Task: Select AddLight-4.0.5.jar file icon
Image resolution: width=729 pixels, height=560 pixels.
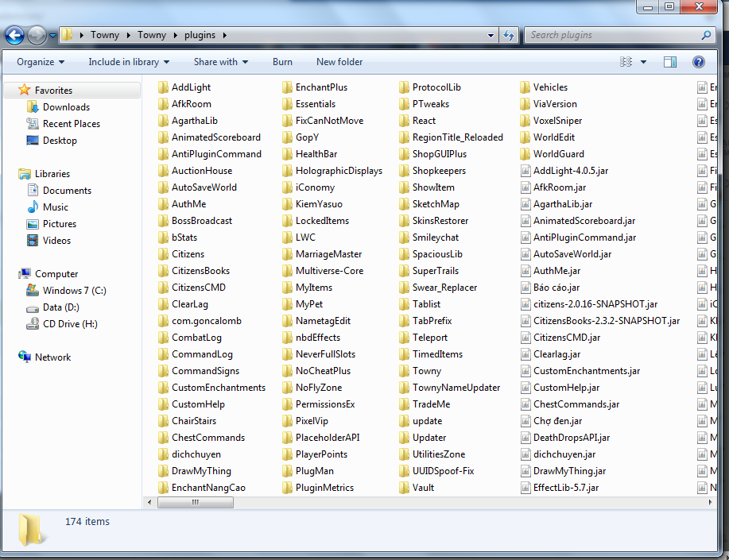Action: tap(525, 171)
